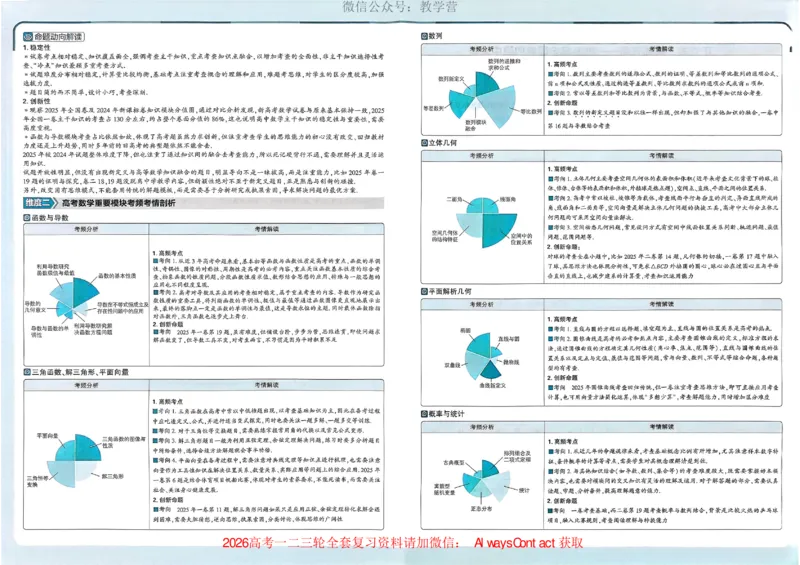This screenshot has height=565, width=800.
Task: Click the 二面角 chart label
Action: (454, 200)
